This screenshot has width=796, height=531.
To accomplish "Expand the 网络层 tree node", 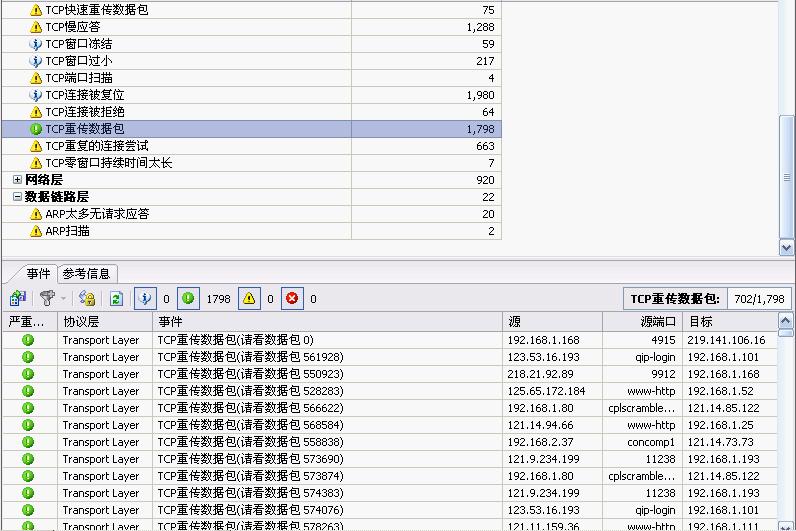I will (x=17, y=180).
